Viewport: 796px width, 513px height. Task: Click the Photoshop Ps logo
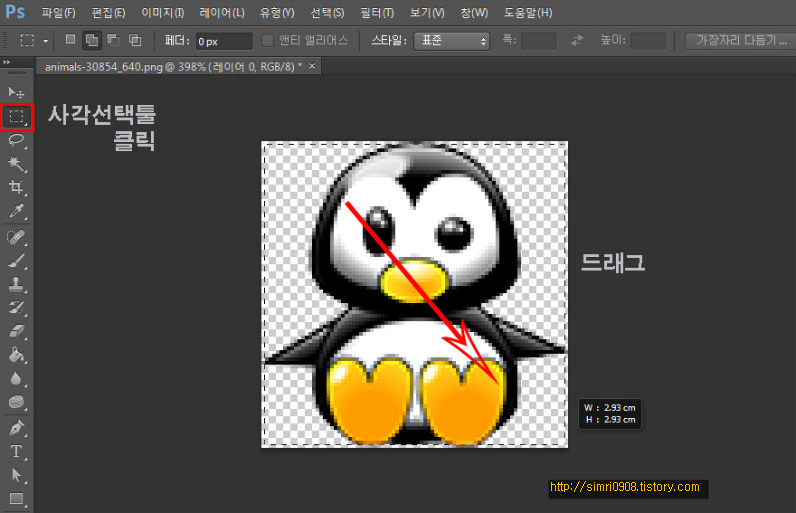(15, 11)
